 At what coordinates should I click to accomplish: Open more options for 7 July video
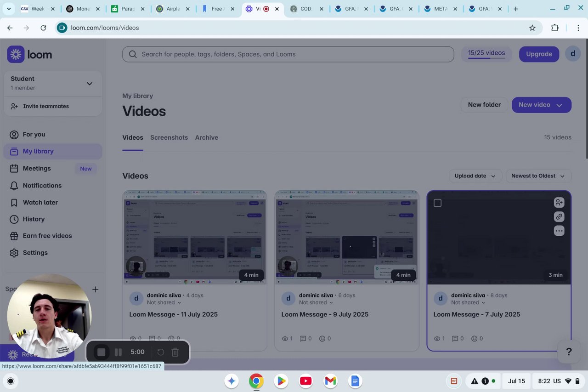559,231
